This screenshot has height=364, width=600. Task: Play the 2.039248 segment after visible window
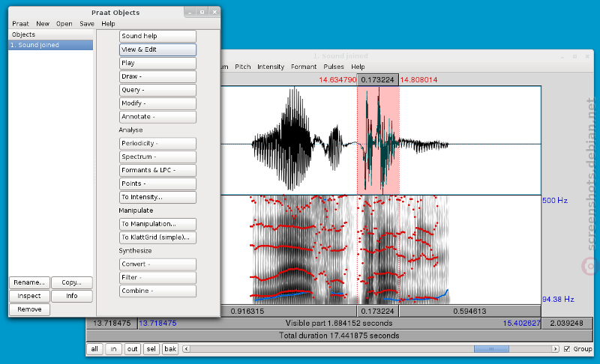pyautogui.click(x=567, y=324)
